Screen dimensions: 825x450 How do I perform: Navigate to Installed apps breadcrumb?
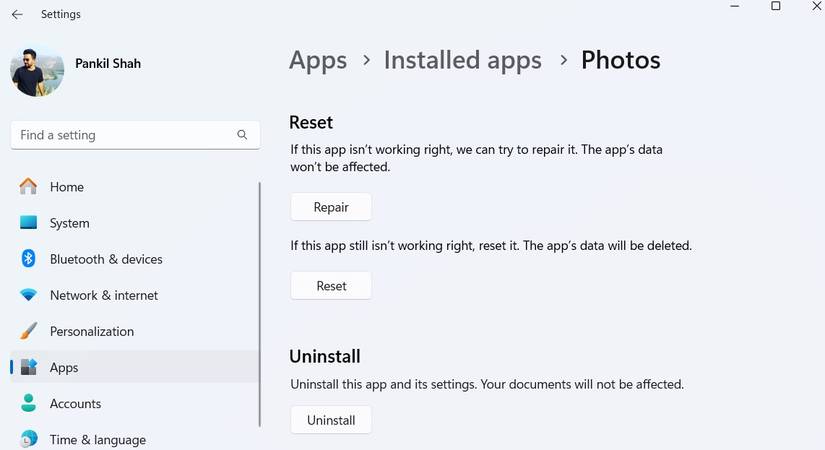[x=462, y=60]
